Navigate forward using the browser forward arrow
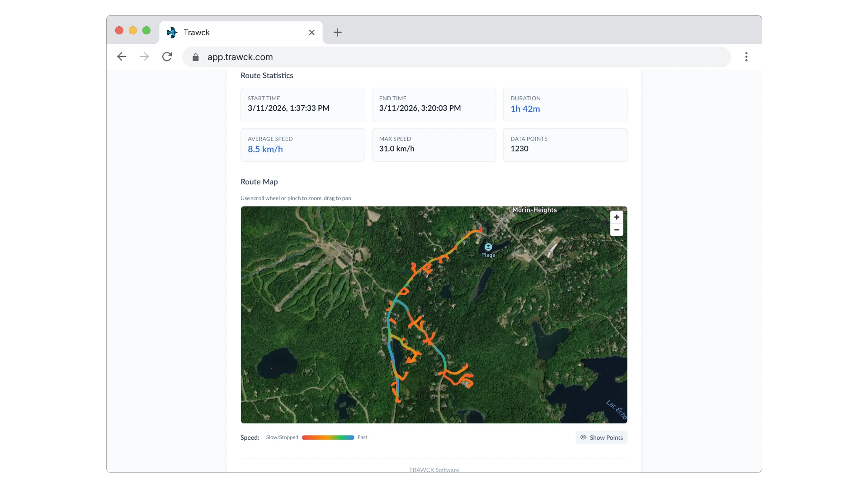The width and height of the screenshot is (868, 488). (x=144, y=56)
